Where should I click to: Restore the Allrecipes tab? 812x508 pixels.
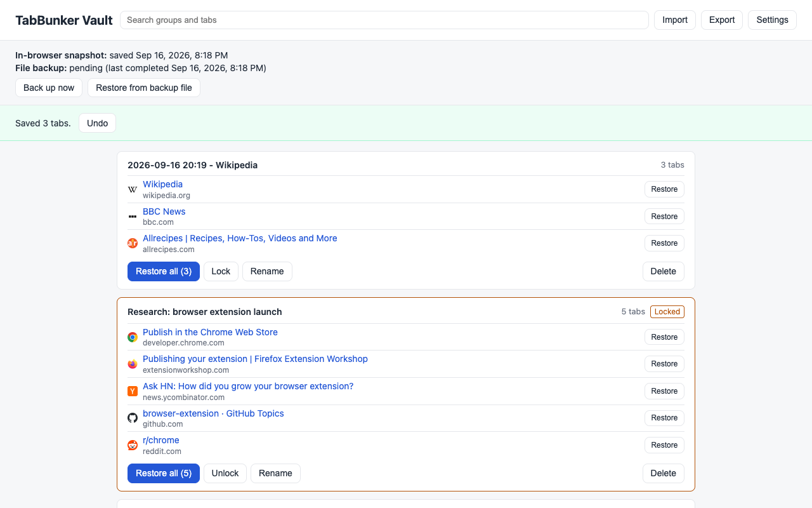click(x=664, y=243)
